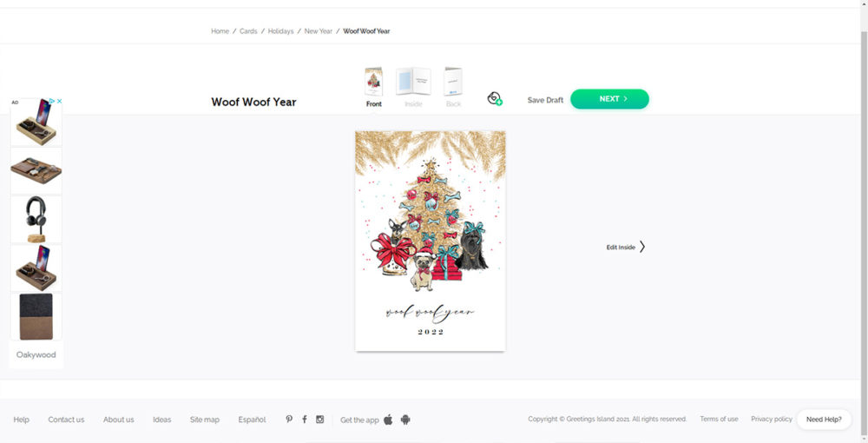Open Terms of use link
The width and height of the screenshot is (868, 443).
tap(719, 420)
